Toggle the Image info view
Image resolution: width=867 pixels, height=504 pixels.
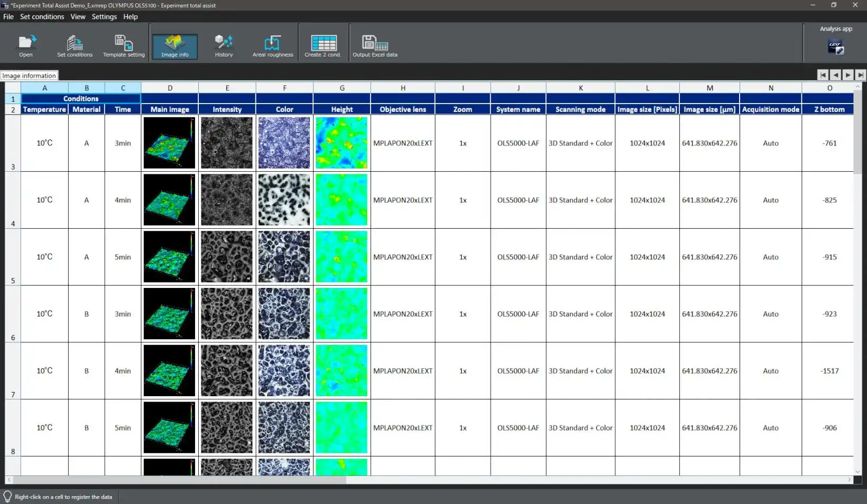[174, 46]
